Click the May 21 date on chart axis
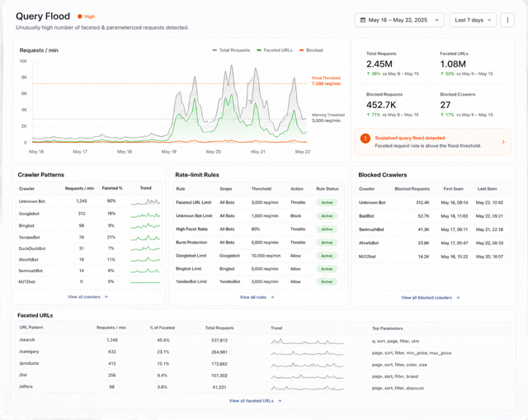This screenshot has height=420, width=528. point(258,152)
